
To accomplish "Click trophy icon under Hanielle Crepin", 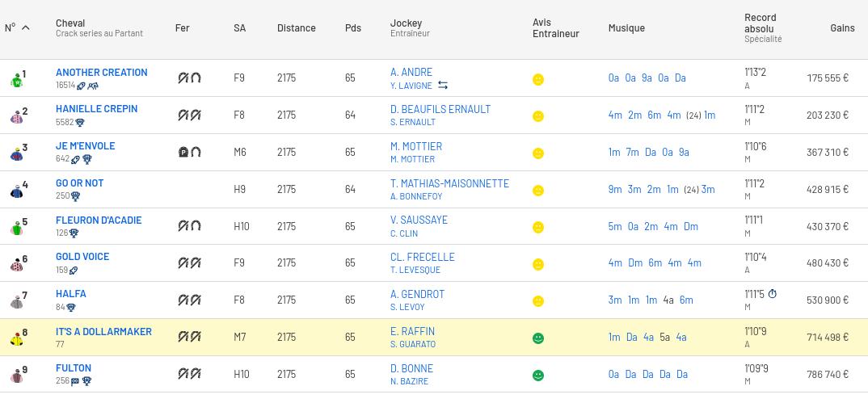I will click(x=80, y=123).
